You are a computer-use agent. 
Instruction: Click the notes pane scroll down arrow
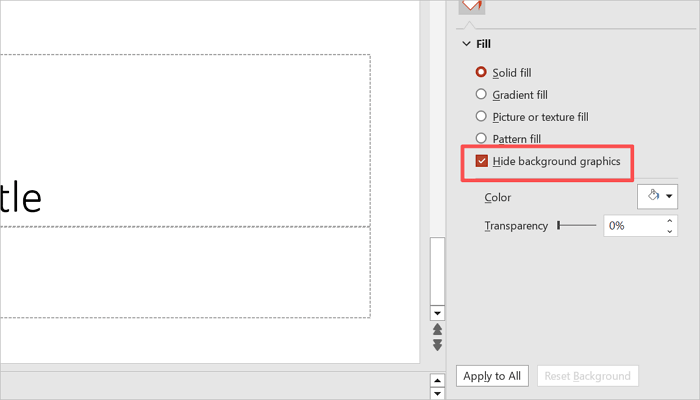pos(438,393)
